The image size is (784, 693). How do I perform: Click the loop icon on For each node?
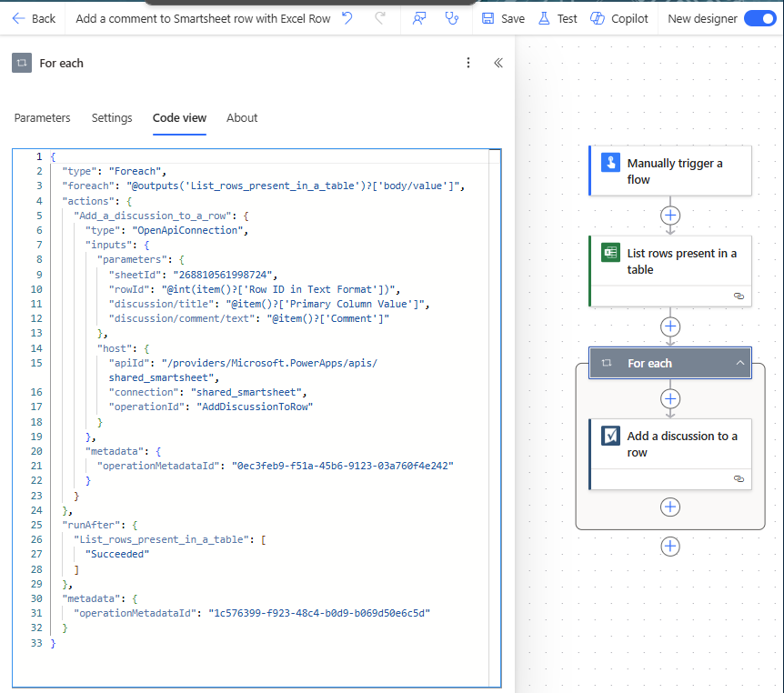607,363
